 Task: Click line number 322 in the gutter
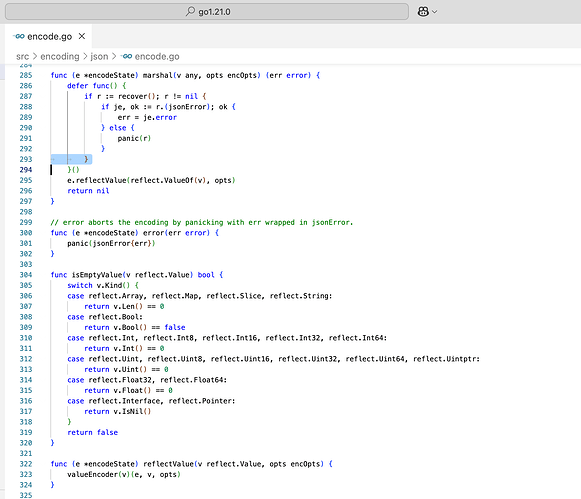click(x=26, y=464)
